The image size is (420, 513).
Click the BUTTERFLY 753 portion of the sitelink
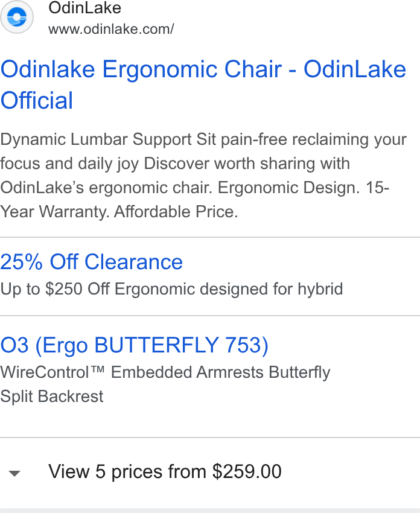(181, 345)
